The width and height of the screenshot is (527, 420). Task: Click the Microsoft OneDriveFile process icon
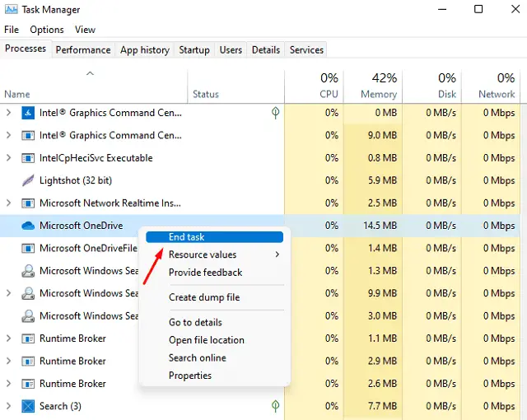pos(27,248)
